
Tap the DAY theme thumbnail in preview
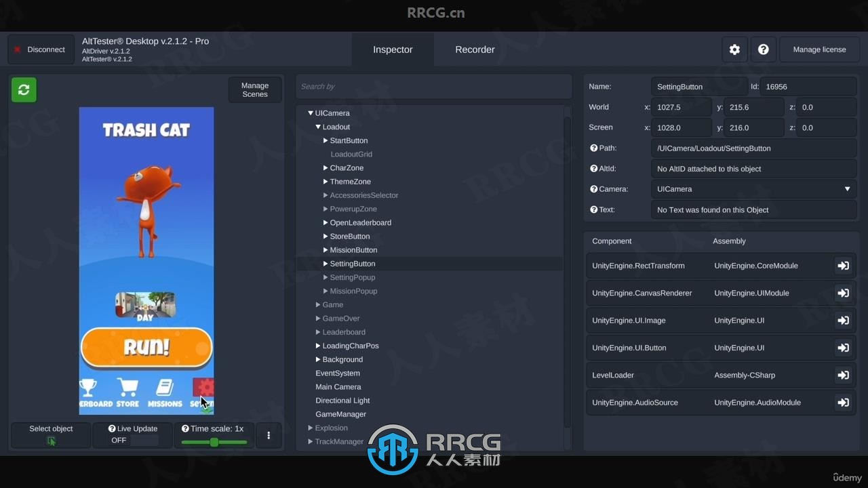145,306
